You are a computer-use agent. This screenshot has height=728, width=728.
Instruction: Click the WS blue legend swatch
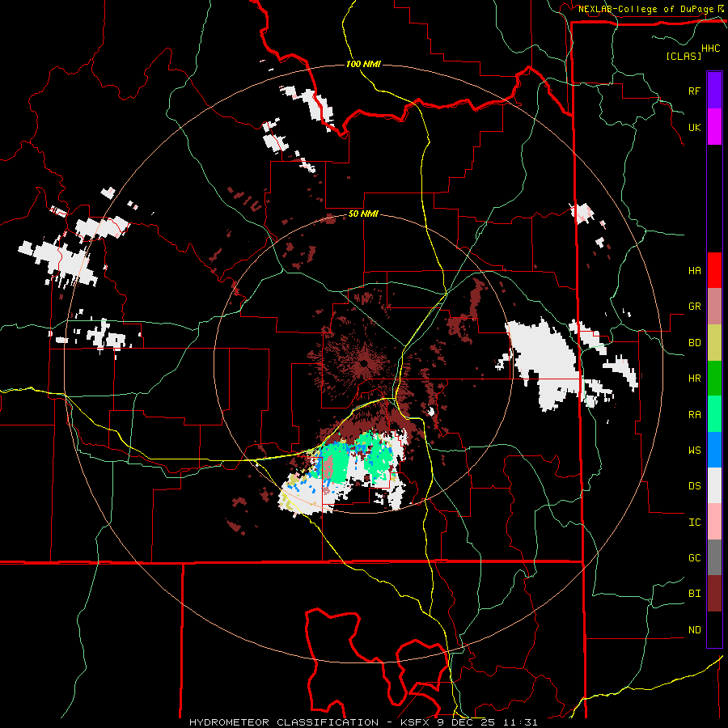[x=714, y=450]
